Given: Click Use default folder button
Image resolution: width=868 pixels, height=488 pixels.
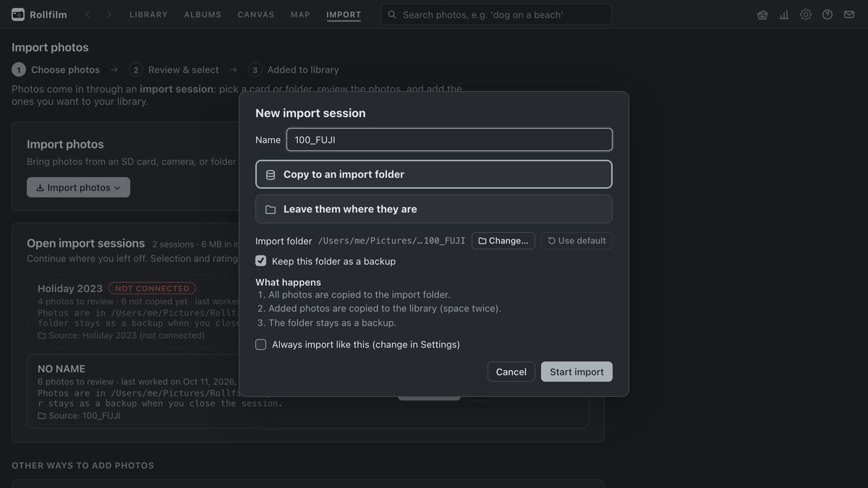Looking at the screenshot, I should coord(576,241).
